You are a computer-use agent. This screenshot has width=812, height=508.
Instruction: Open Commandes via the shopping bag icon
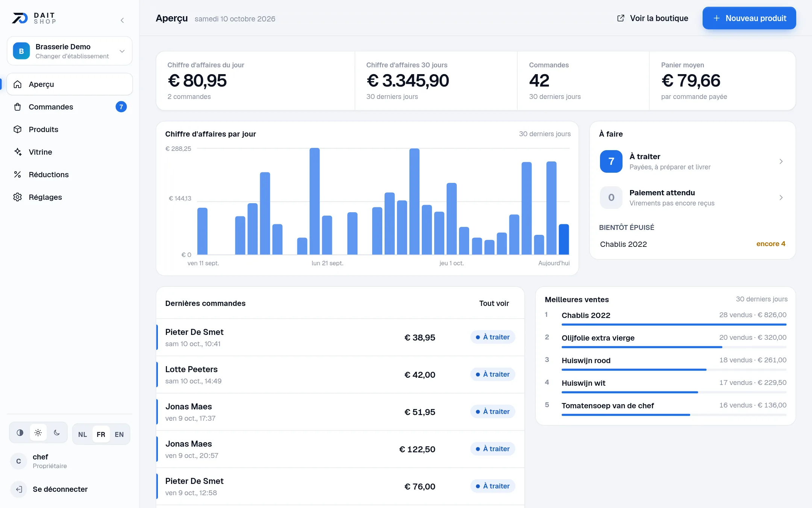(17, 107)
